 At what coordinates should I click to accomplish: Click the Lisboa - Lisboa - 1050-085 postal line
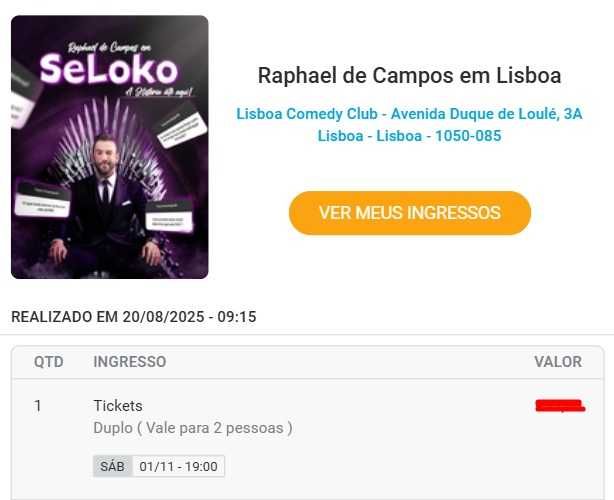point(409,135)
